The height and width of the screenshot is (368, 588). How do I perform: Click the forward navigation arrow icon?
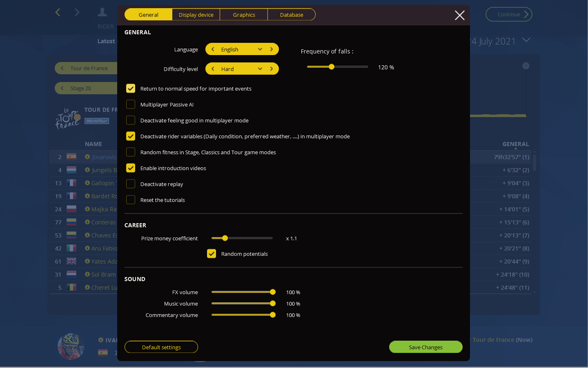coord(77,13)
